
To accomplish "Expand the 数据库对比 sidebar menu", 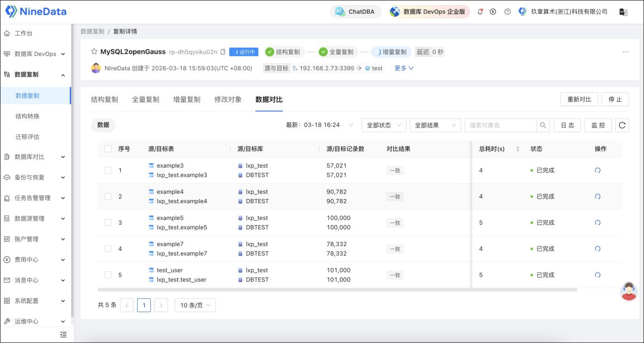I will click(36, 157).
